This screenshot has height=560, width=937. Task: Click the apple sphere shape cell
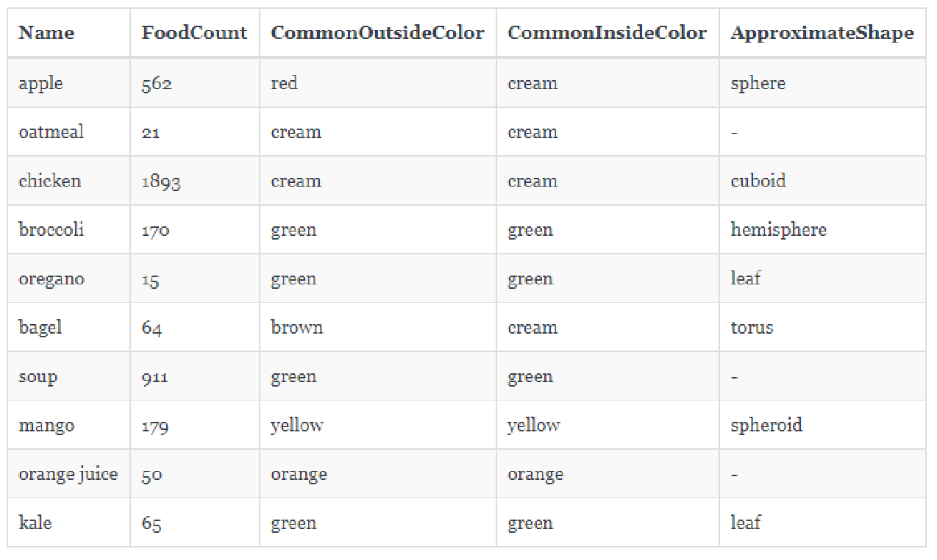click(x=758, y=83)
